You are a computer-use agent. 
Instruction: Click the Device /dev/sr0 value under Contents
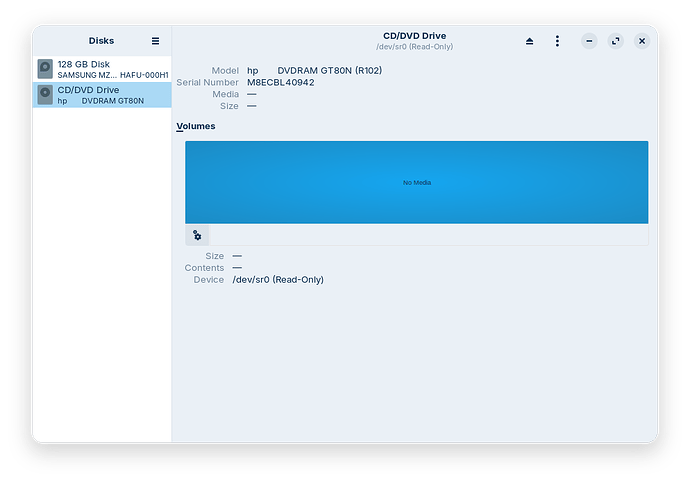pyautogui.click(x=277, y=280)
